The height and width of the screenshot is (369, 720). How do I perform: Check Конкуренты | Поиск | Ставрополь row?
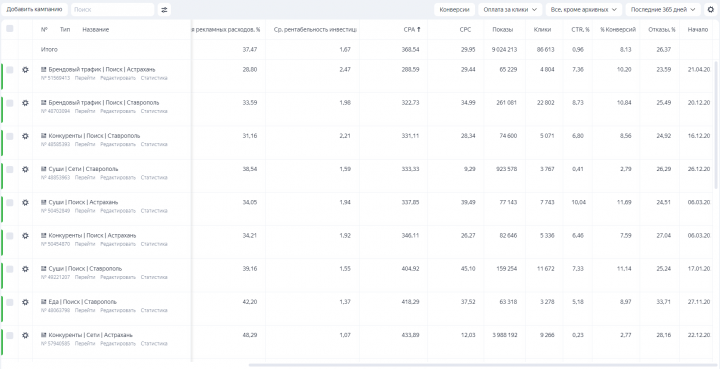click(10, 136)
